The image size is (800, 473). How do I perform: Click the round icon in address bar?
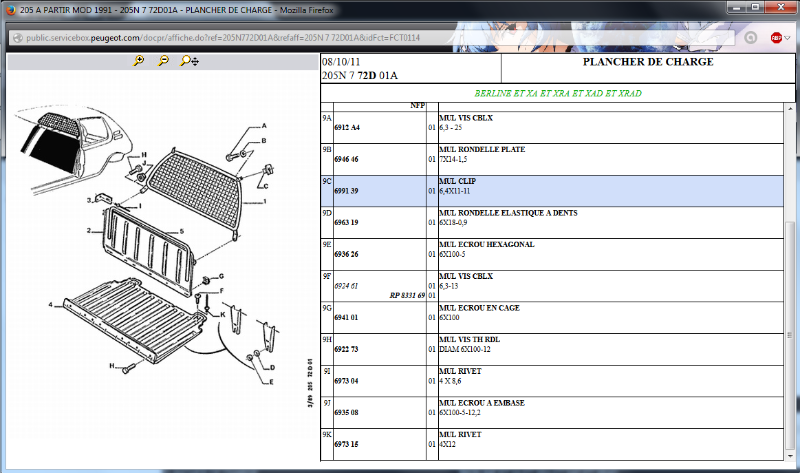[x=750, y=37]
